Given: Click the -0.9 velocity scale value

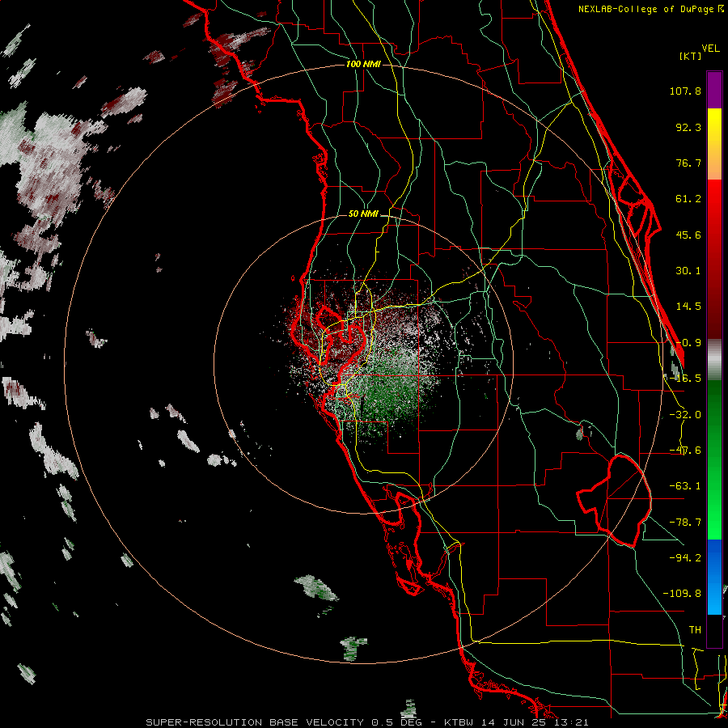Looking at the screenshot, I should 688,343.
